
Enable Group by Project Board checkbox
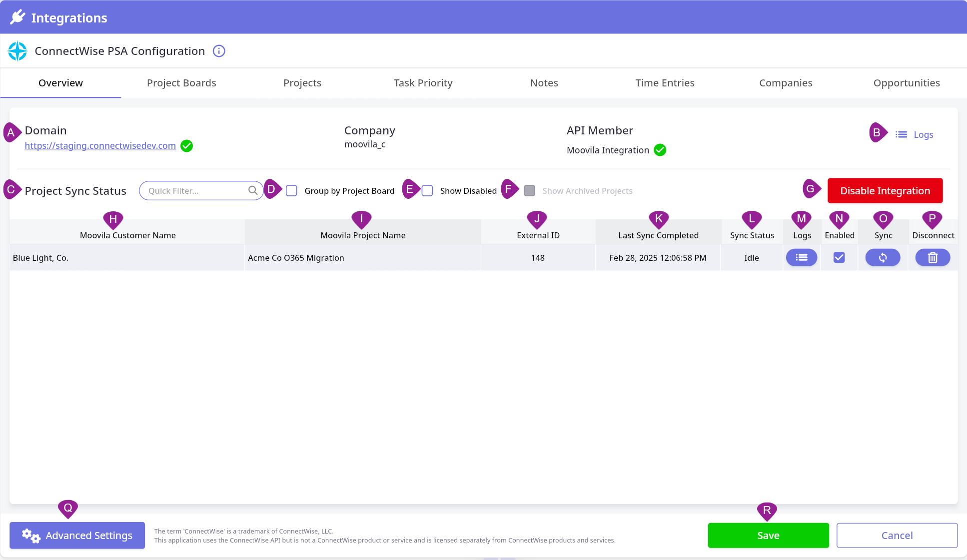[x=292, y=191]
